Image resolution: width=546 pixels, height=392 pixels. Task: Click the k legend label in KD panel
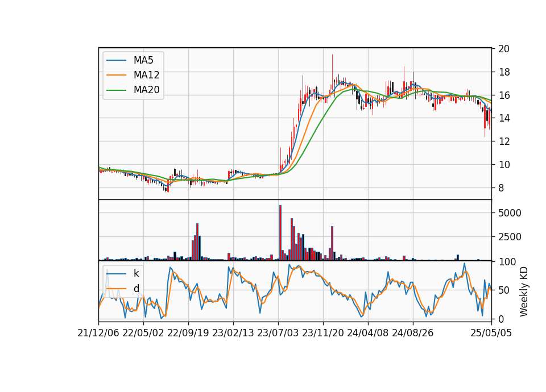coord(136,273)
